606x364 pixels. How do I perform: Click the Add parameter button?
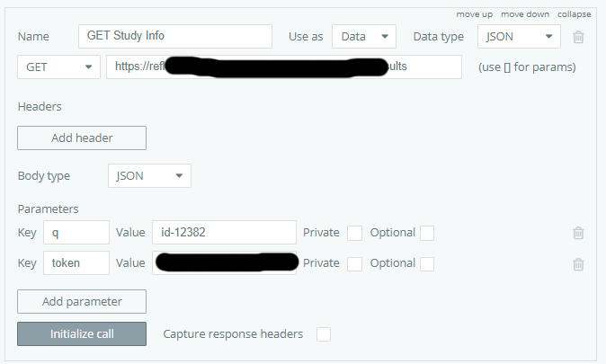coord(82,301)
